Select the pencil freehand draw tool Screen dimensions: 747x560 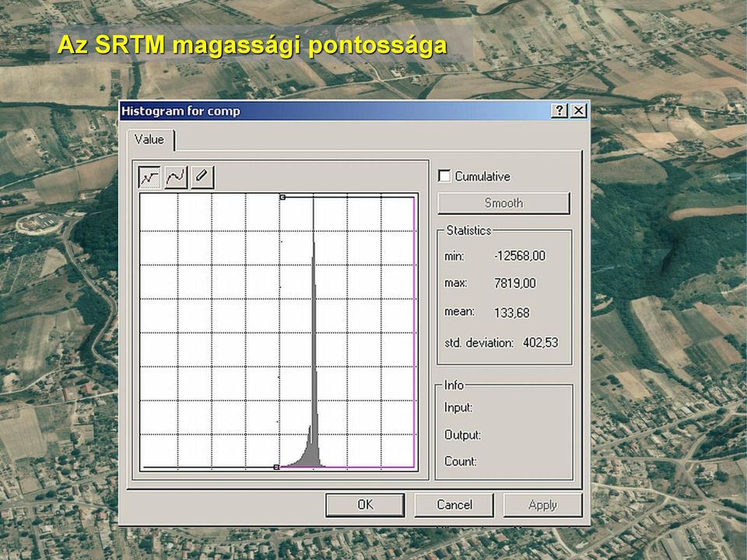tap(202, 177)
